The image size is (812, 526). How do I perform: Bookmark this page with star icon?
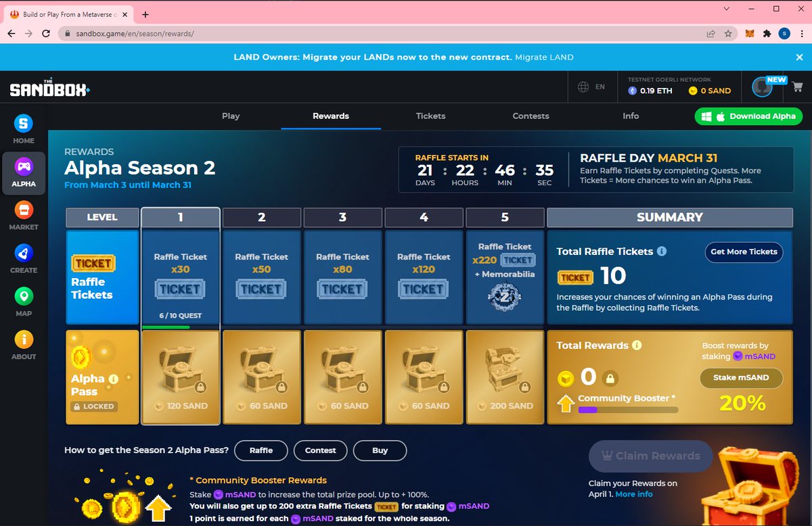[728, 33]
